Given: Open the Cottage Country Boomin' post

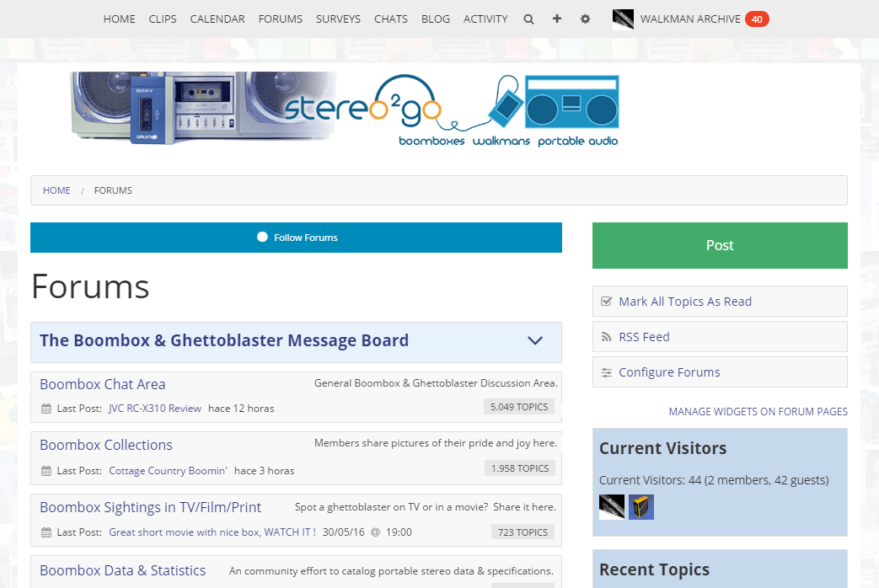Looking at the screenshot, I should [169, 471].
